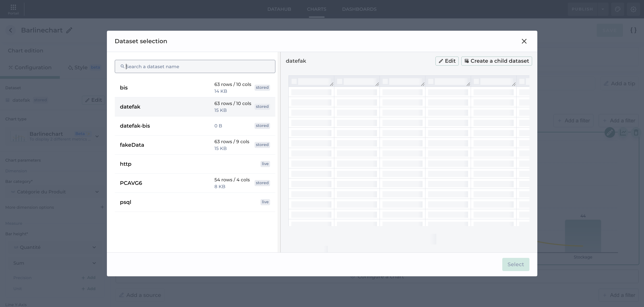This screenshot has width=644, height=307.
Task: Click the first preview column resize handle
Action: [x=331, y=84]
